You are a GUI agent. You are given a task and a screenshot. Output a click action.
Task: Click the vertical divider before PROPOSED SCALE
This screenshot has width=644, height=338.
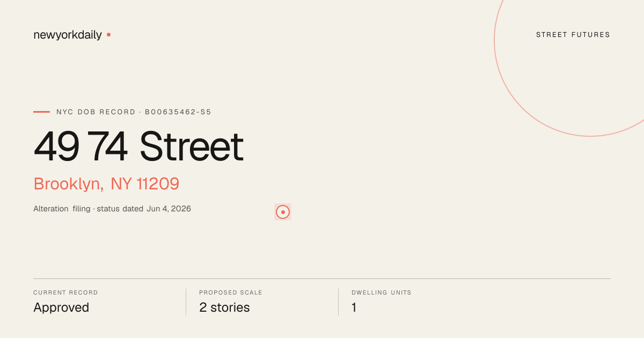(186, 302)
